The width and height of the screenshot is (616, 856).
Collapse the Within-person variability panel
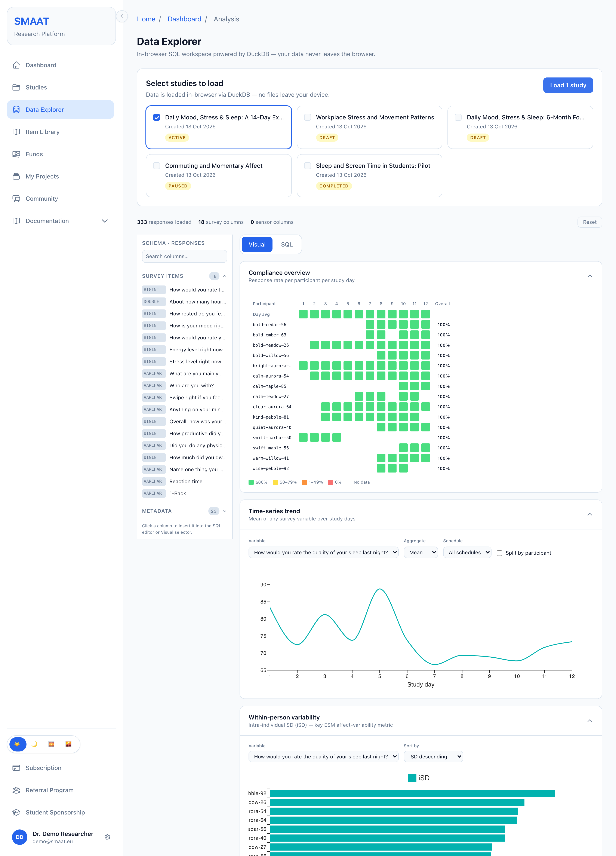tap(590, 721)
